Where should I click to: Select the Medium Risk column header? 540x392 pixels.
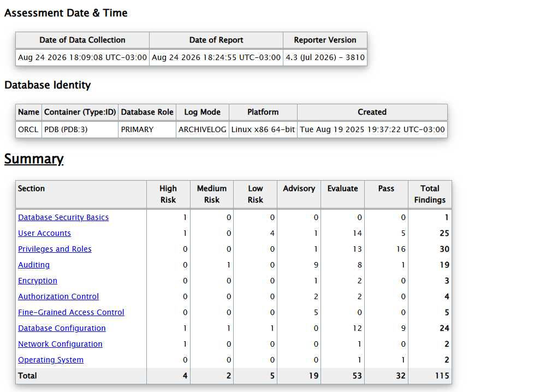tap(211, 194)
